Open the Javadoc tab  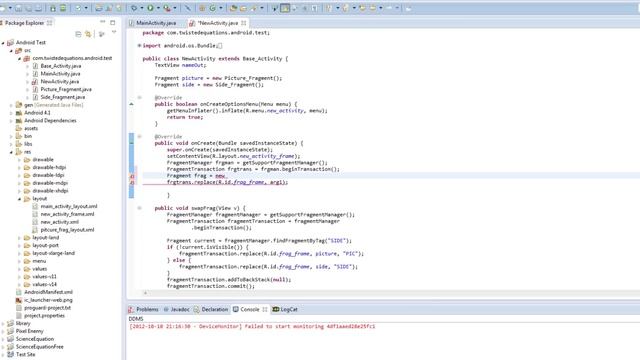tap(176, 309)
